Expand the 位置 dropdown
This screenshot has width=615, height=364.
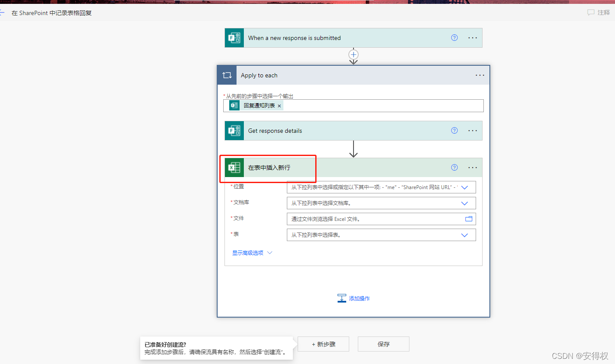click(x=464, y=187)
